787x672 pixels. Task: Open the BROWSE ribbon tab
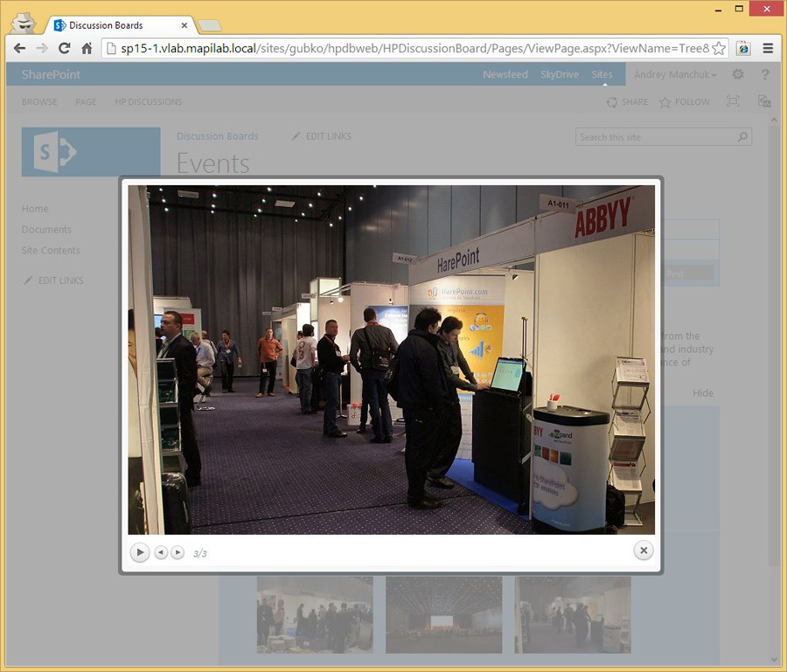click(39, 101)
